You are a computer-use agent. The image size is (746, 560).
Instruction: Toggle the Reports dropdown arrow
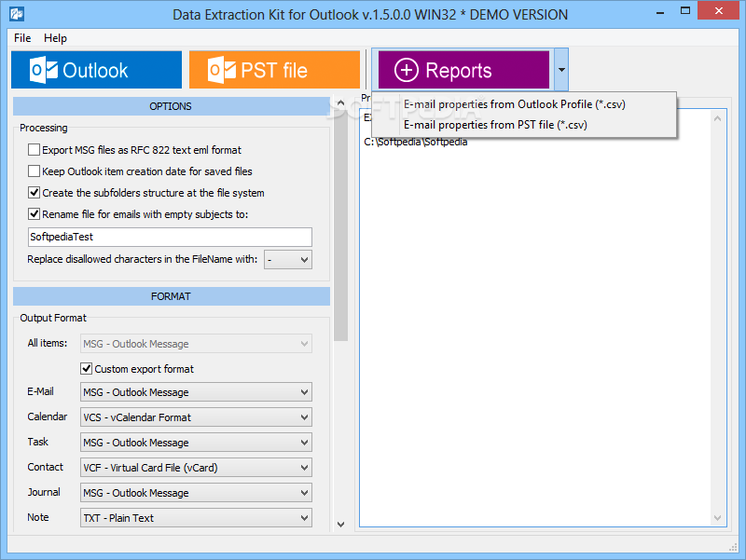click(561, 70)
